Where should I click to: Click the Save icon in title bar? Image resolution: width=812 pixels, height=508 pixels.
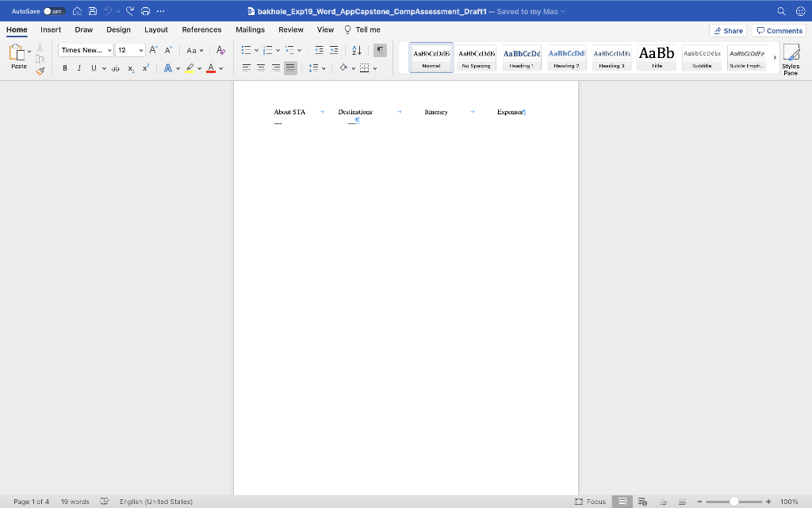(x=93, y=11)
